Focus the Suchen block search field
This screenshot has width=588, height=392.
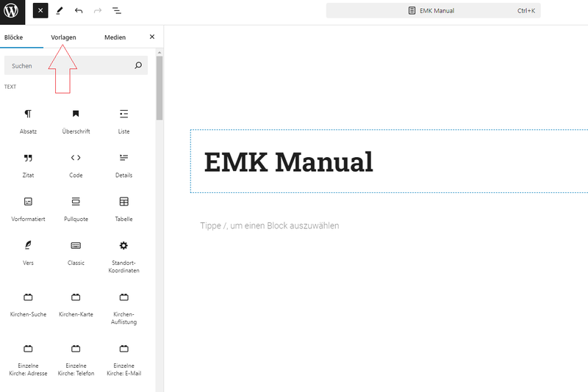(76, 65)
